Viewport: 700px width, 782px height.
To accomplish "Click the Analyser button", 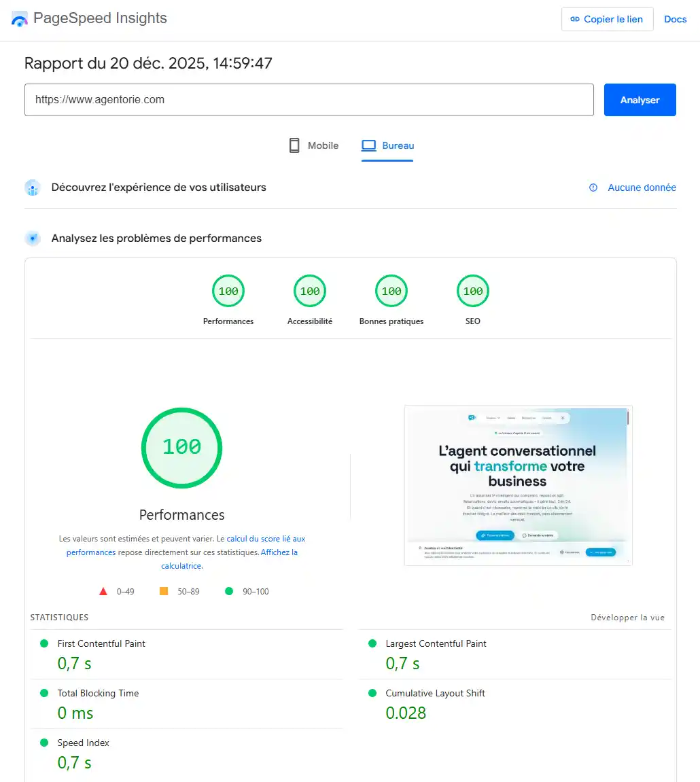I will click(640, 99).
